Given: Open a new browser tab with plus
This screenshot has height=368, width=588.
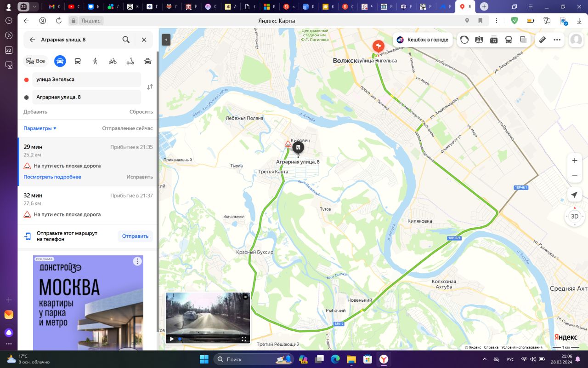Looking at the screenshot, I should tap(484, 6).
